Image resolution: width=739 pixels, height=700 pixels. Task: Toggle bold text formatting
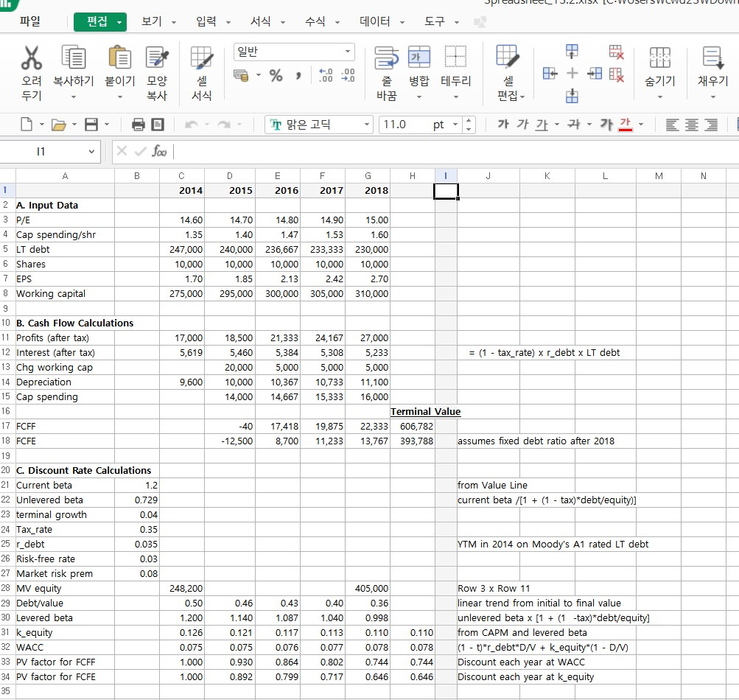pos(503,125)
